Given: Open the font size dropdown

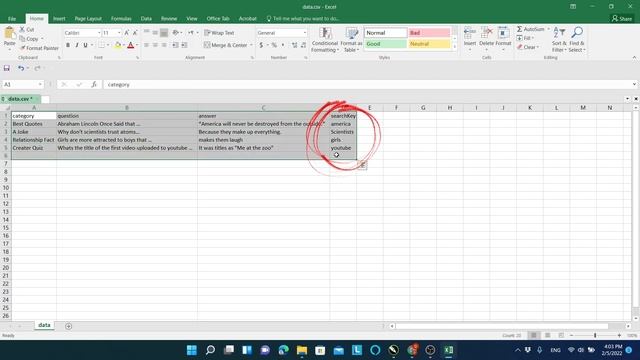Looking at the screenshot, I should 119,33.
